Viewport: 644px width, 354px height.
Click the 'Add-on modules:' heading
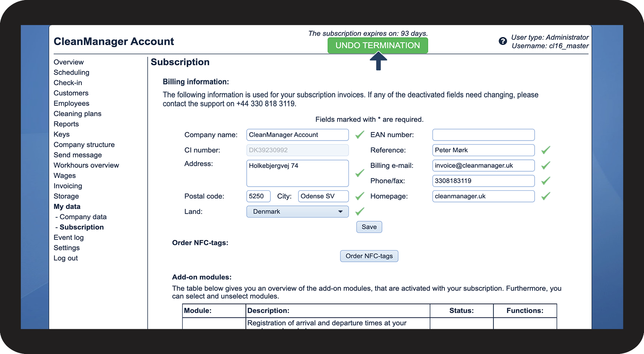tap(202, 277)
